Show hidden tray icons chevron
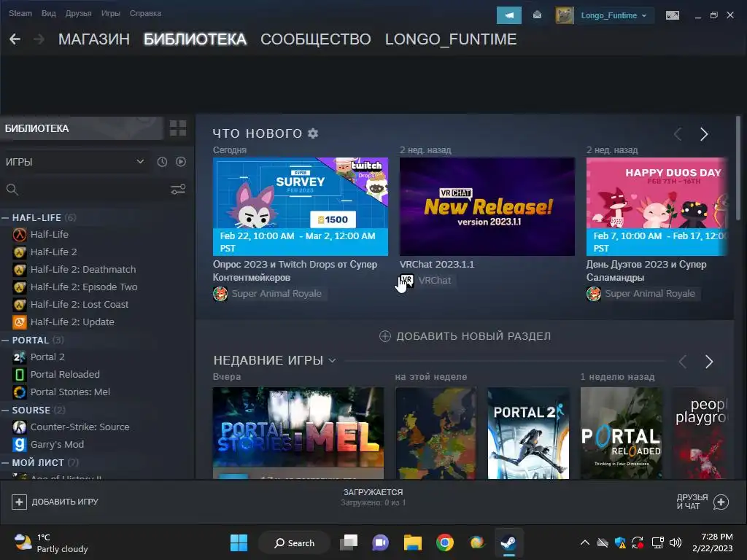The height and width of the screenshot is (560, 747). click(x=585, y=542)
